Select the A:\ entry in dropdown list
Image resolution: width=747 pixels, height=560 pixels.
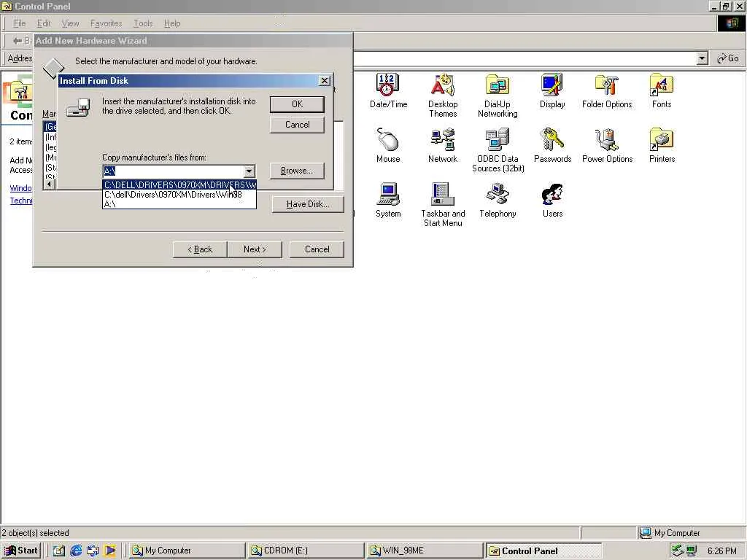coord(179,204)
